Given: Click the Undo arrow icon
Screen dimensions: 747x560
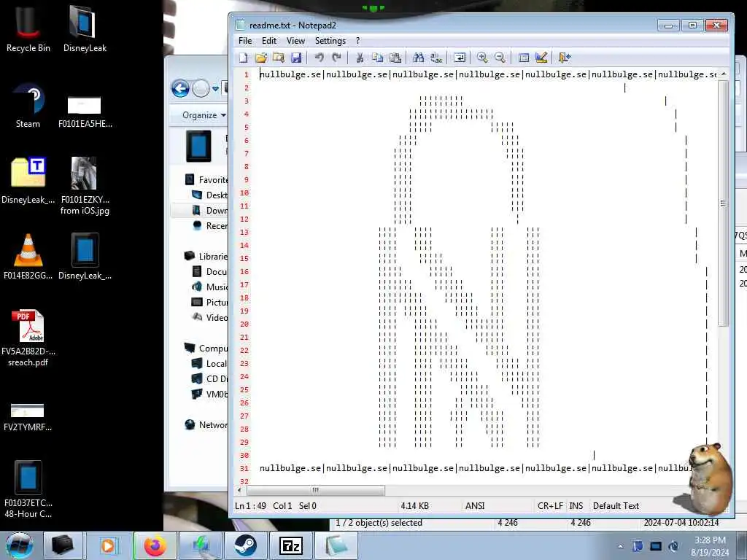Looking at the screenshot, I should [320, 58].
